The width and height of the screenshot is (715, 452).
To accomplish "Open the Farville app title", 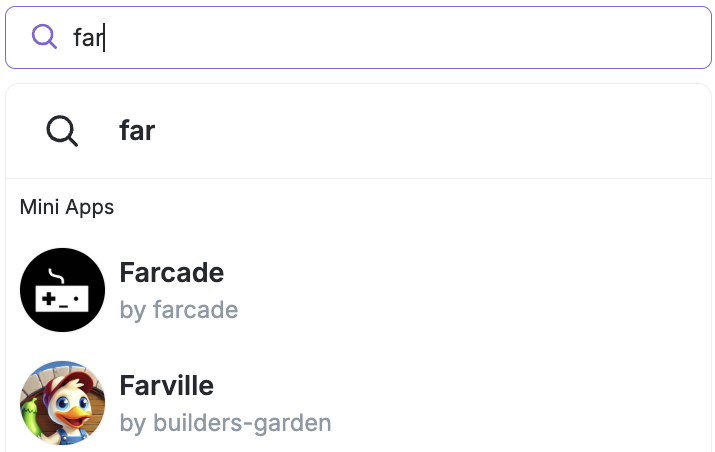I will click(x=166, y=386).
